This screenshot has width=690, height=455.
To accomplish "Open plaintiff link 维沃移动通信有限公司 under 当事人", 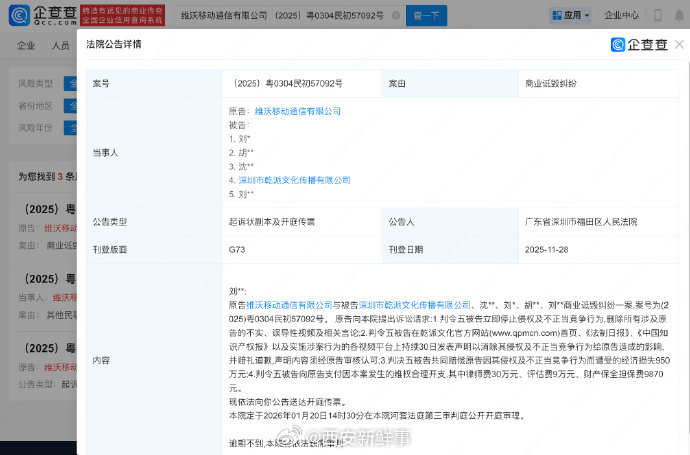I will tap(297, 111).
